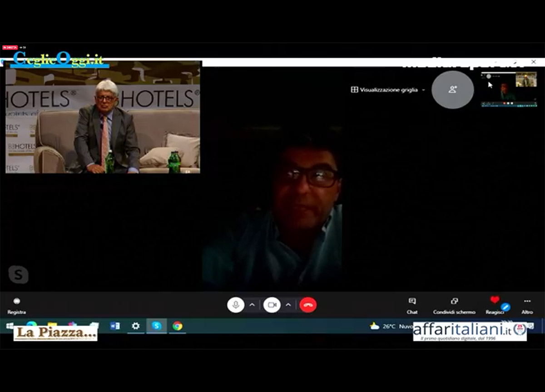Select the shared screen preview thumbnail
Screen dimensions: 545x392
pyautogui.click(x=509, y=89)
